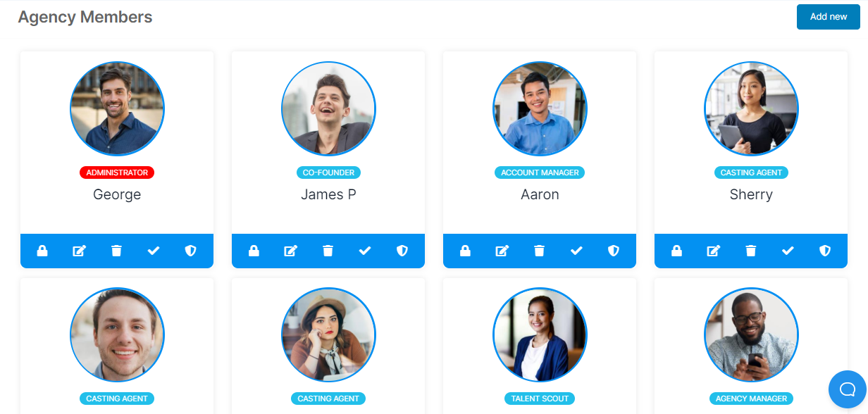The height and width of the screenshot is (414, 868).
Task: Open the chat support bubble icon
Action: pyautogui.click(x=848, y=389)
